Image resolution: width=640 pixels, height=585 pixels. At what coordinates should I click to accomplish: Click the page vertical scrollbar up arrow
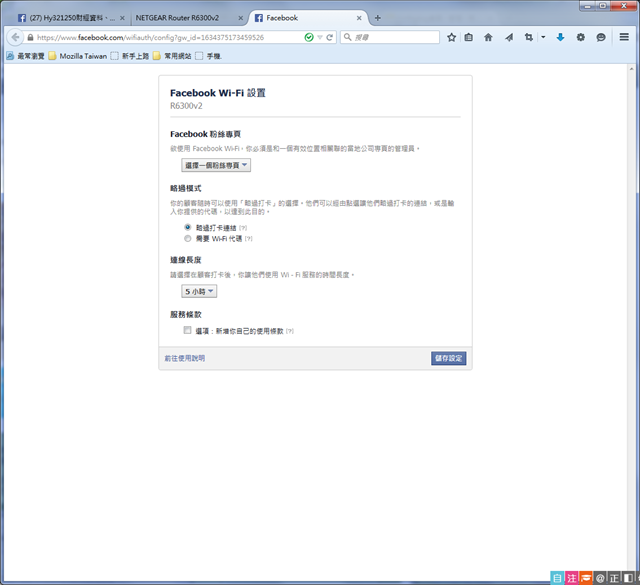tap(631, 69)
